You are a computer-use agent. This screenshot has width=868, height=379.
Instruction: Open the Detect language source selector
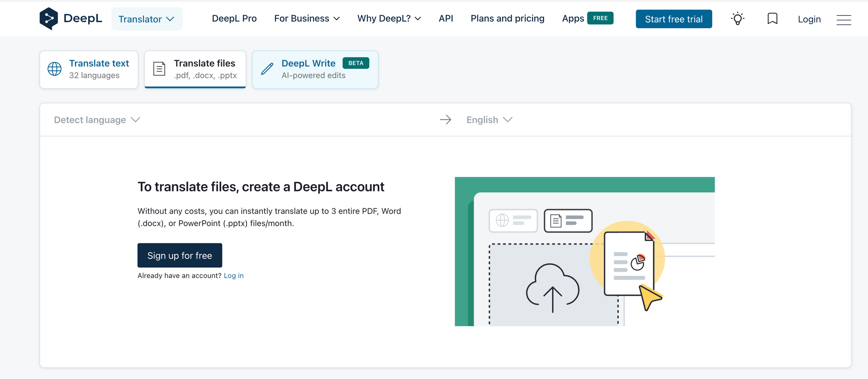coord(97,120)
